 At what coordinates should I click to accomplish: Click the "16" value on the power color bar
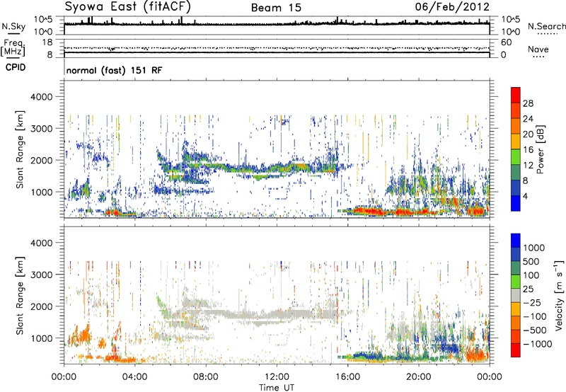point(528,150)
